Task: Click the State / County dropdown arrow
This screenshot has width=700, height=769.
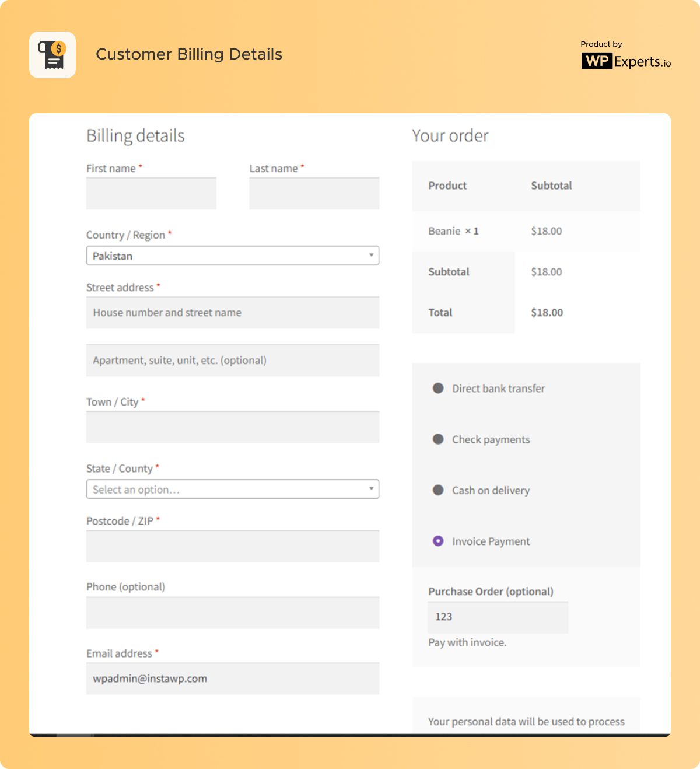Action: point(371,489)
